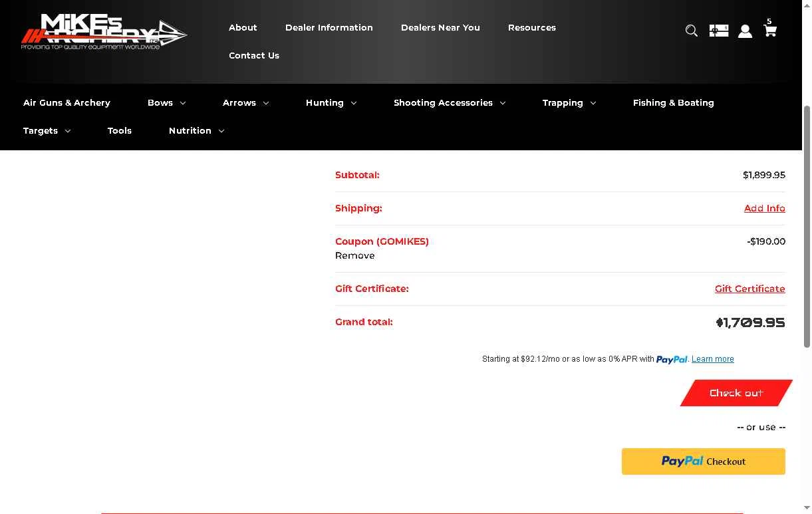Screen dimensions: 812x514
Task: Expand the Nutrition dropdown chevron
Action: pos(221,131)
